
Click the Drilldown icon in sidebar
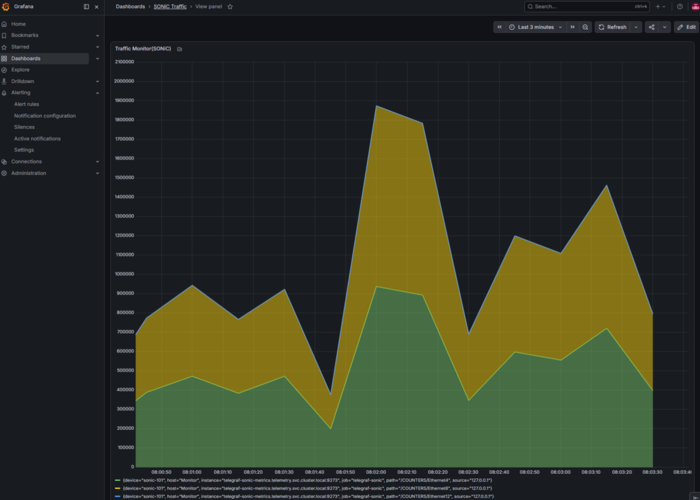pyautogui.click(x=4, y=81)
